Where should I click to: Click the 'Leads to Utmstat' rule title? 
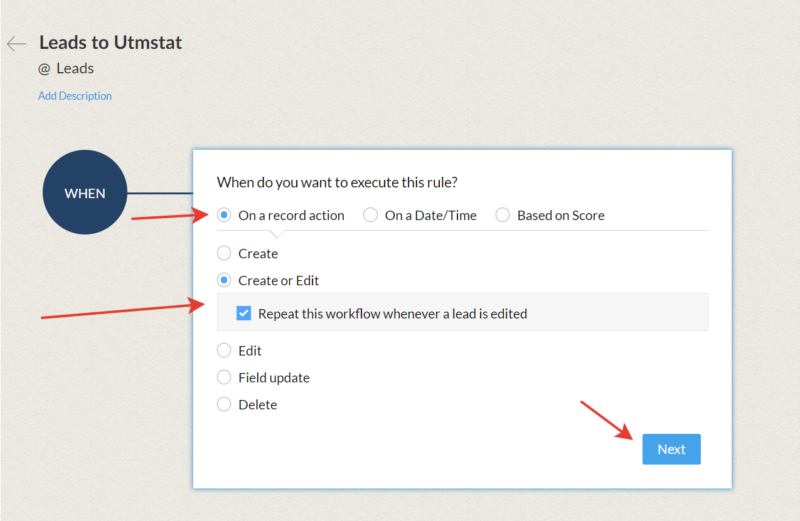[x=110, y=43]
